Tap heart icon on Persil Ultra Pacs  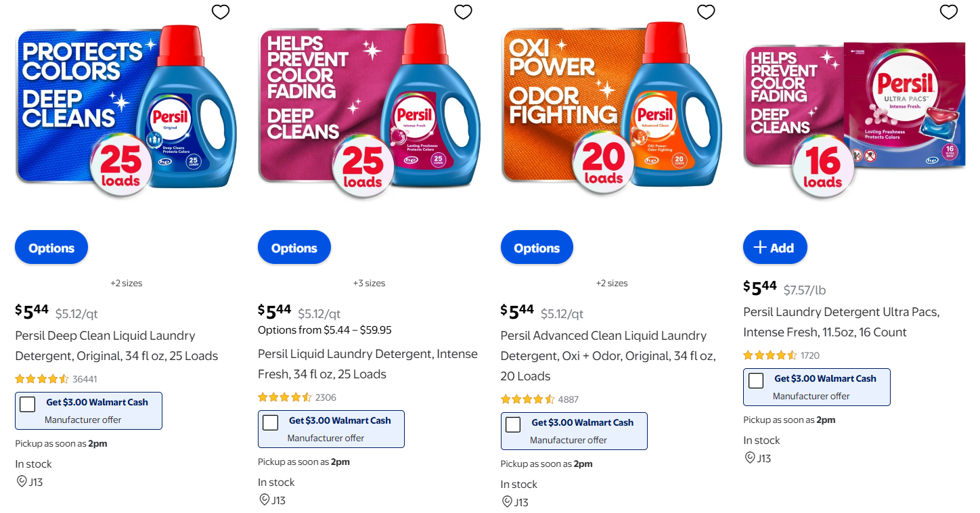pyautogui.click(x=949, y=12)
